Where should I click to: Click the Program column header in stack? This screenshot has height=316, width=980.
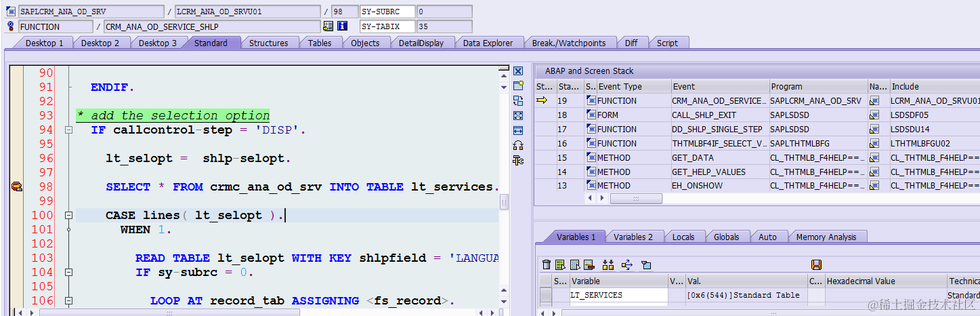click(818, 87)
